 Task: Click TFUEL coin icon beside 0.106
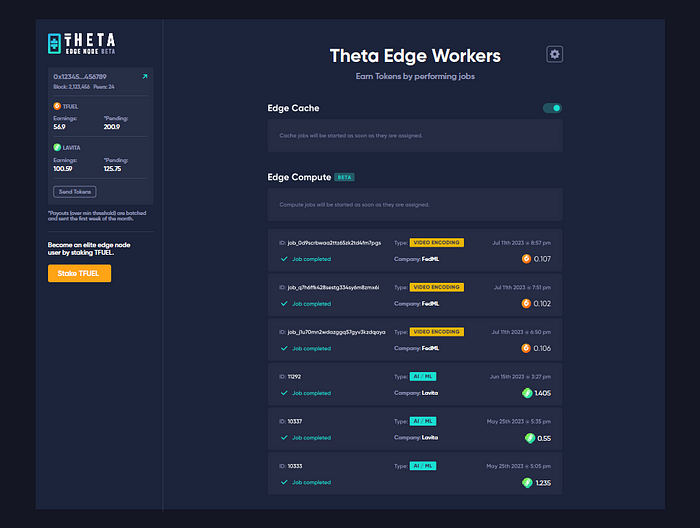(526, 348)
